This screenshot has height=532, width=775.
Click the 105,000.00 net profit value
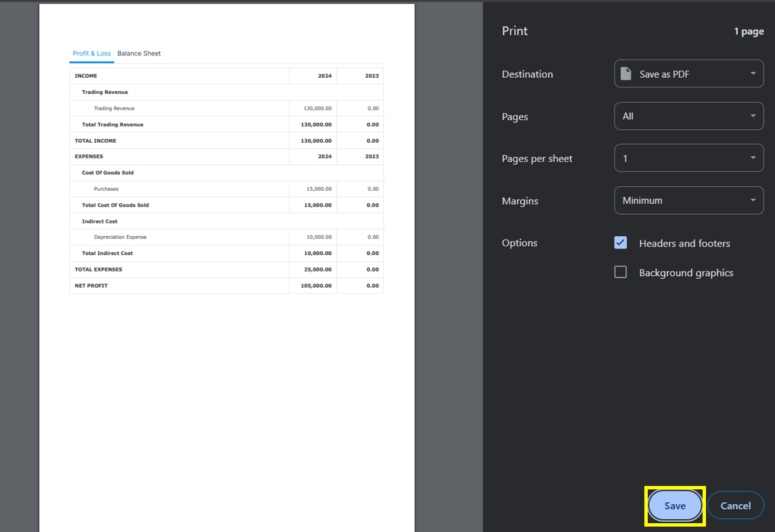click(316, 286)
